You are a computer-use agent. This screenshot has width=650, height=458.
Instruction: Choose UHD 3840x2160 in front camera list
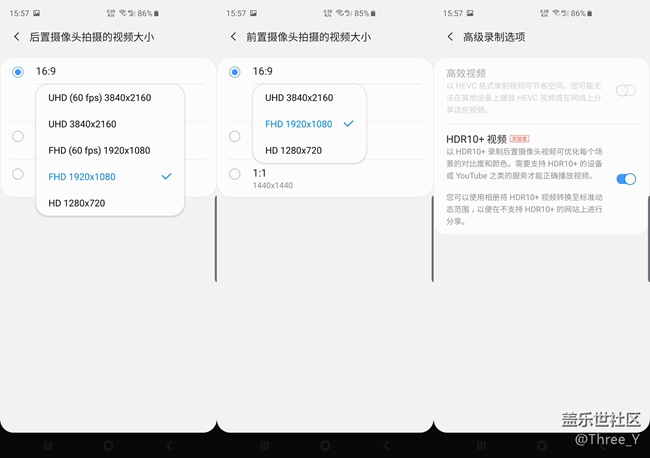(x=309, y=98)
